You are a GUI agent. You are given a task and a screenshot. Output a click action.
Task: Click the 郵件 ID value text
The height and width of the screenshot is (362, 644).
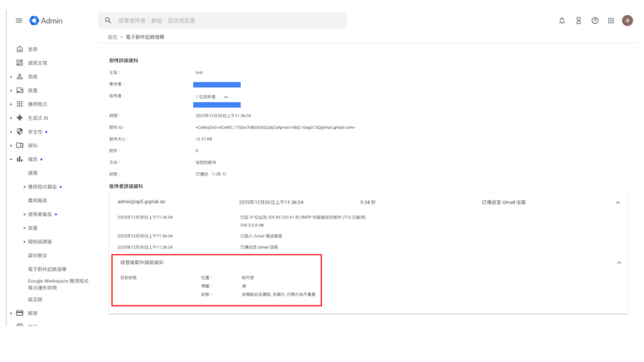pyautogui.click(x=275, y=128)
